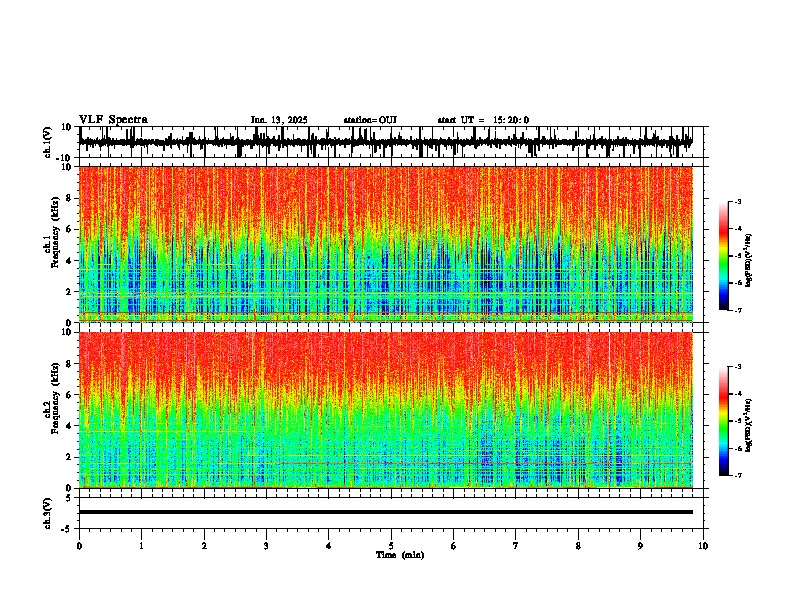Click the "-10" tick on ch.1 voltage axis
The height and width of the screenshot is (612, 792).
65,158
